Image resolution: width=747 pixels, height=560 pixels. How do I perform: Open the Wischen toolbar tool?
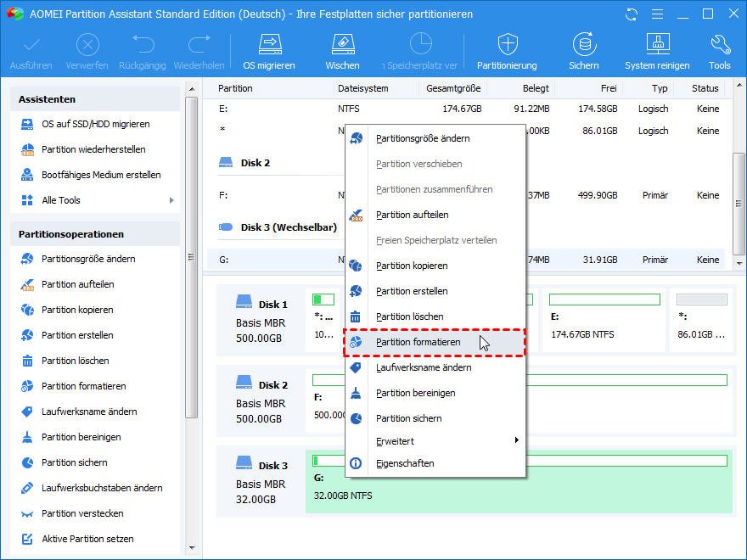tap(343, 52)
